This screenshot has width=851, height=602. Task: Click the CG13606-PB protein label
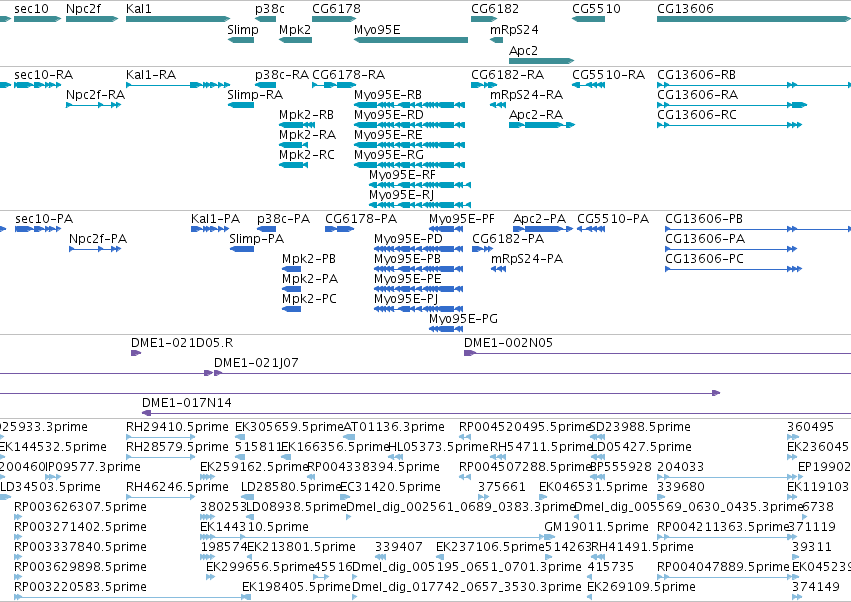tap(704, 219)
